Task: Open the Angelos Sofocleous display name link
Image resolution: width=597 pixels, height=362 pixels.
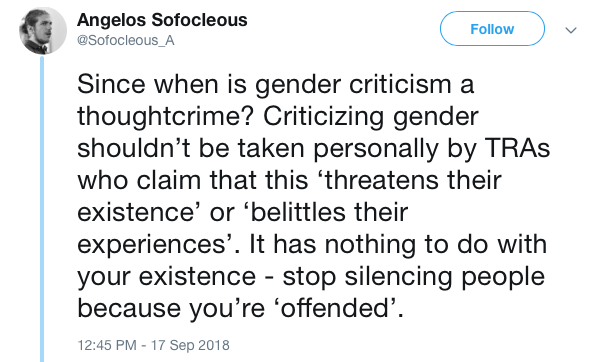Action: click(162, 20)
